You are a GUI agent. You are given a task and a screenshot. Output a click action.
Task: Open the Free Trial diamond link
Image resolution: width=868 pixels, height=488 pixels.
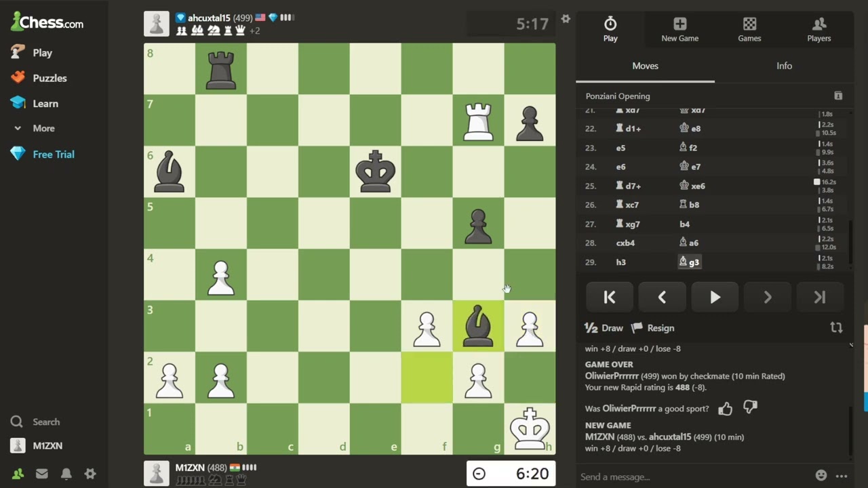(x=43, y=154)
